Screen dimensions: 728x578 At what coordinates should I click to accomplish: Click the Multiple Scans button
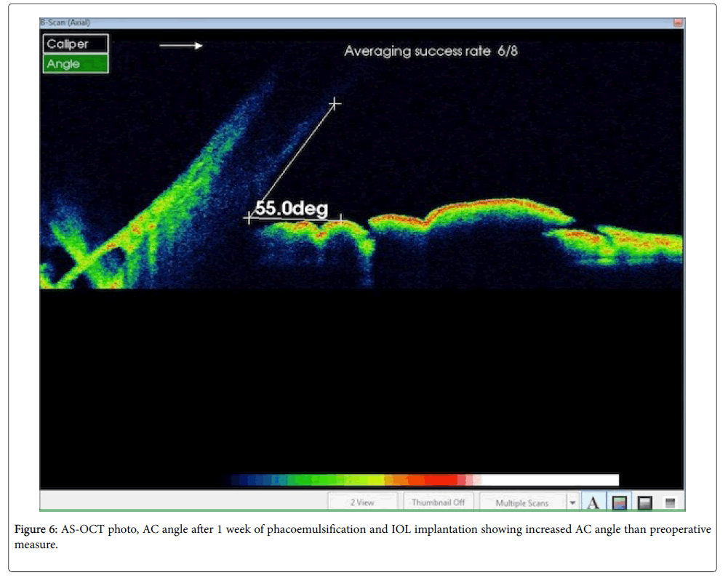pyautogui.click(x=521, y=502)
